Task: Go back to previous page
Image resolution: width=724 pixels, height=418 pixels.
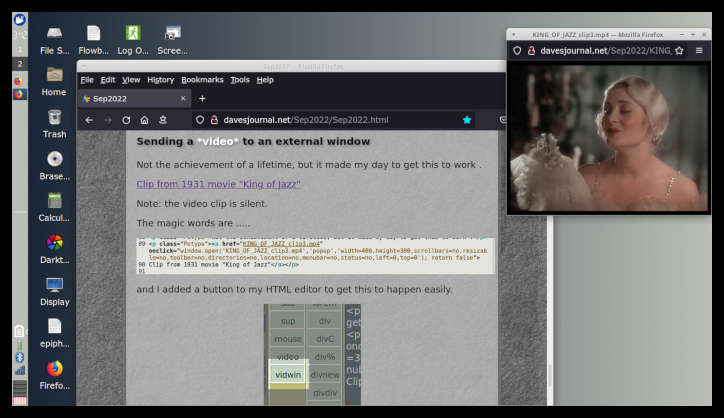Action: (x=88, y=120)
